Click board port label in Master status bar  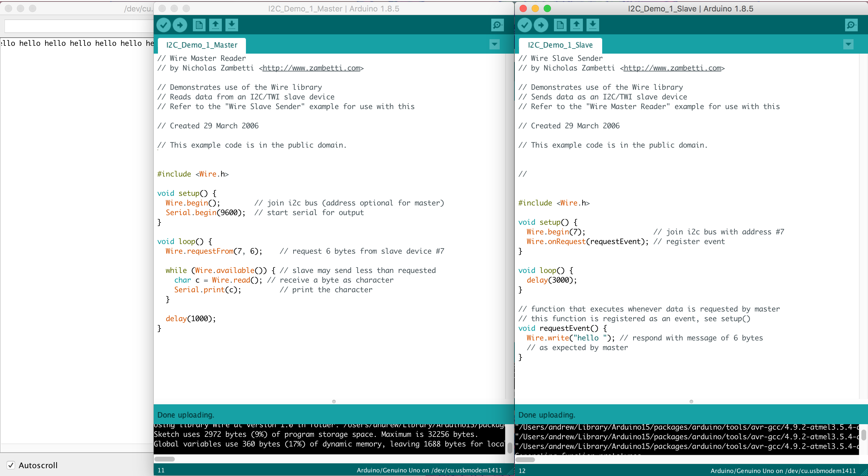tap(429, 470)
